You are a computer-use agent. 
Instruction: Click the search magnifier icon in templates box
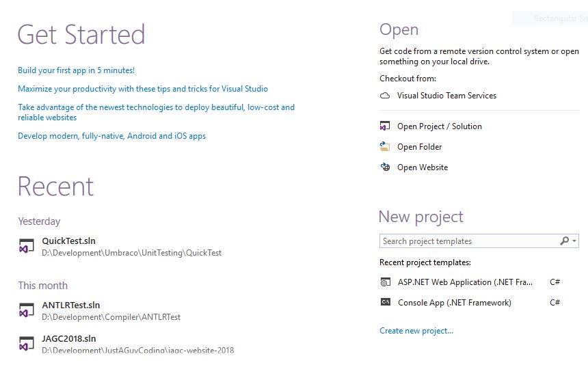pos(564,241)
